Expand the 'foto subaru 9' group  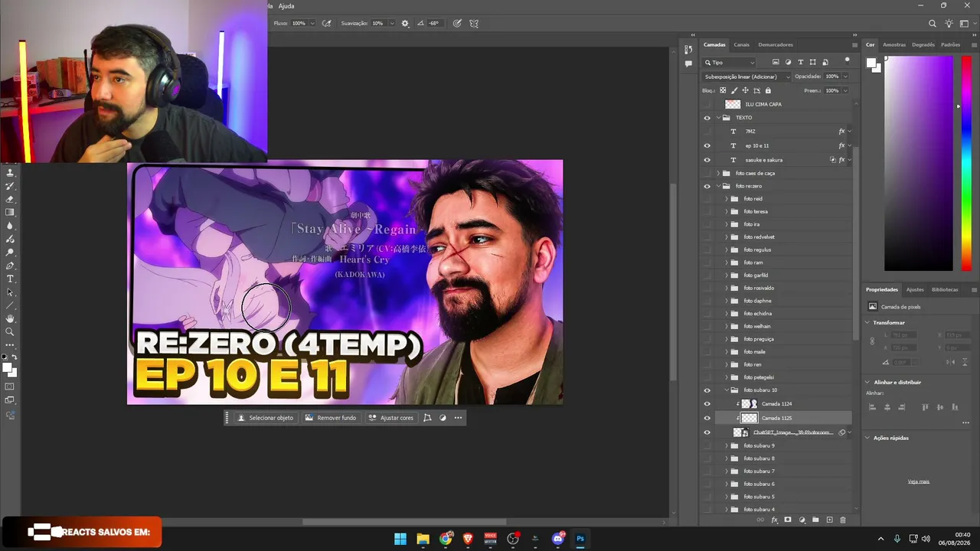click(x=727, y=445)
